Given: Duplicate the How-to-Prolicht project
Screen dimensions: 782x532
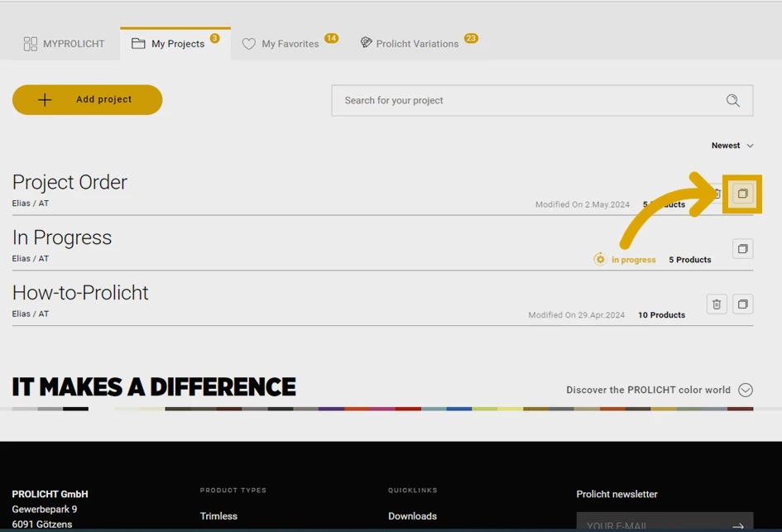Looking at the screenshot, I should click(x=742, y=304).
